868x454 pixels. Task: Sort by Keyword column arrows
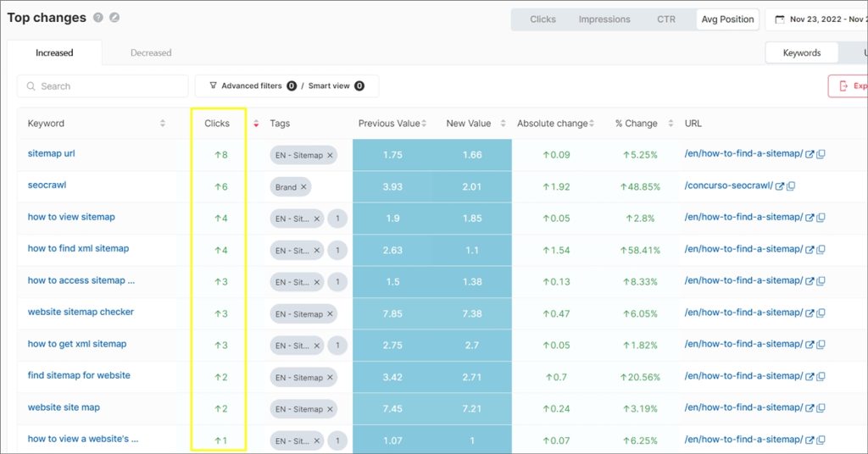coord(163,124)
